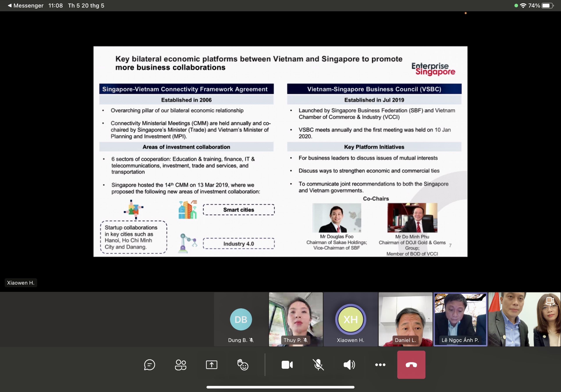Return to Messenger app via back link
This screenshot has width=561, height=392.
point(25,5)
